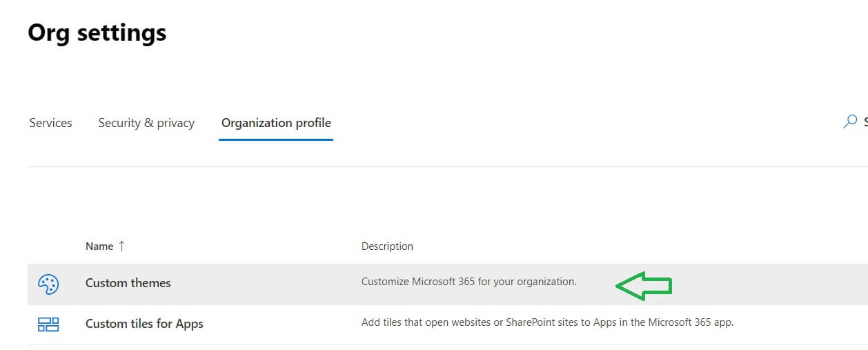868x350 pixels.
Task: Open Custom tiles for Apps setting
Action: (144, 324)
